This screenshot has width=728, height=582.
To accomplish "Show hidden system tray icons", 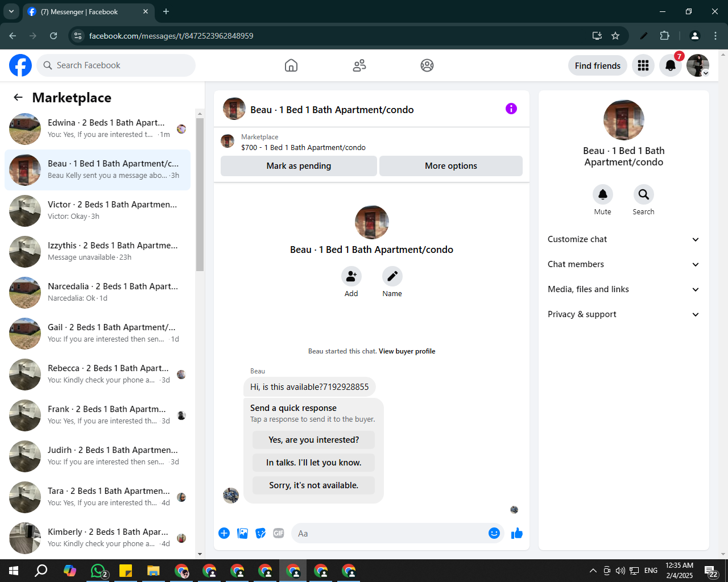I will (x=593, y=571).
